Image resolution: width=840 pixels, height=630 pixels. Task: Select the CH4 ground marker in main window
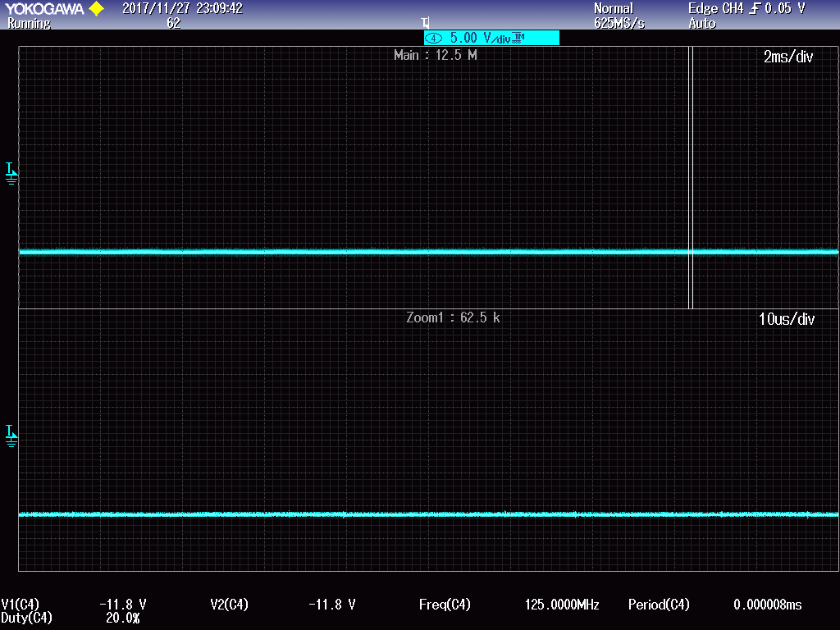pos(11,174)
